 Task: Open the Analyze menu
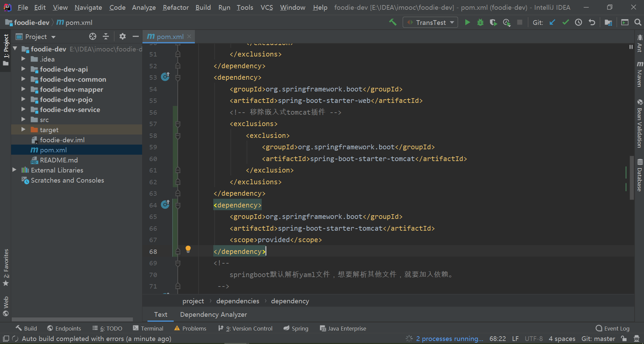144,7
